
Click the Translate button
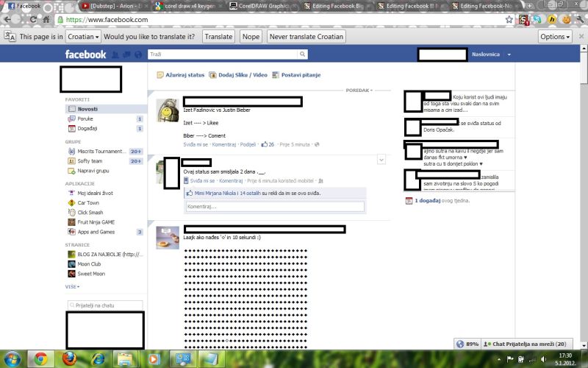click(x=218, y=37)
